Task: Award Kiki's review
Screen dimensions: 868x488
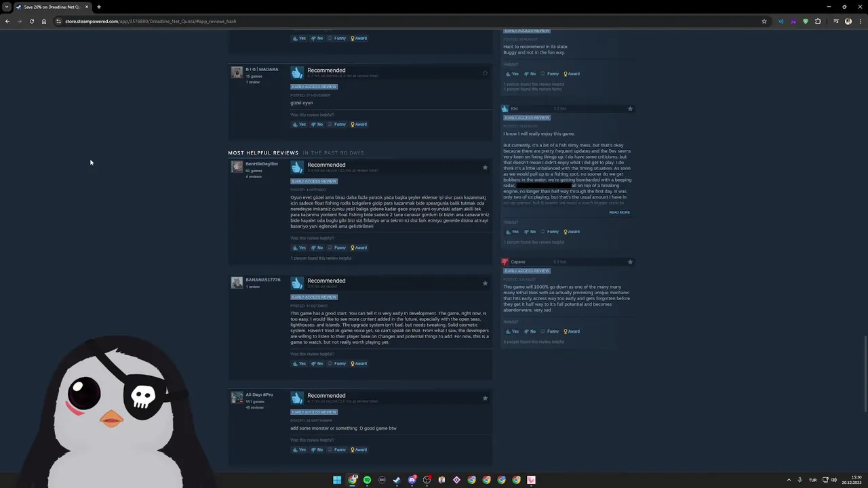Action: (572, 232)
